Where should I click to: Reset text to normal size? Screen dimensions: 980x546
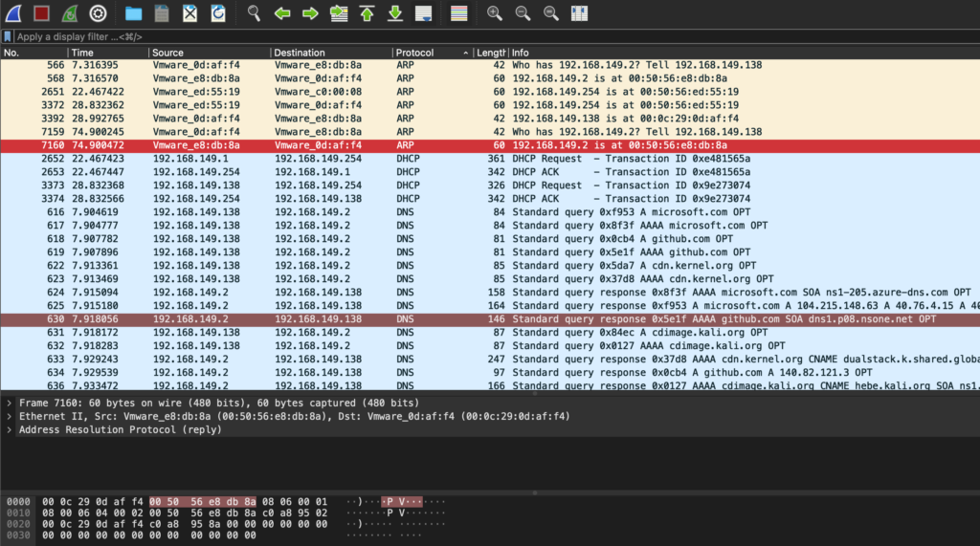550,13
